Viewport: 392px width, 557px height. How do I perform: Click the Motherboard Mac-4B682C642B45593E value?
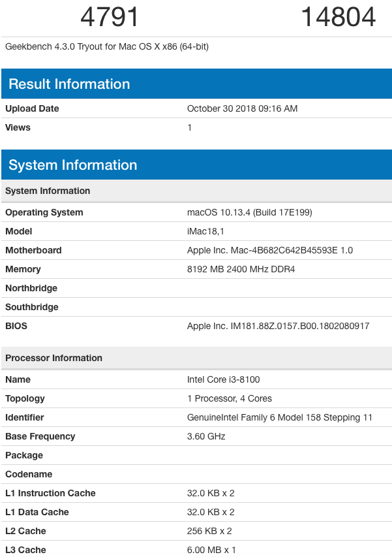click(270, 250)
